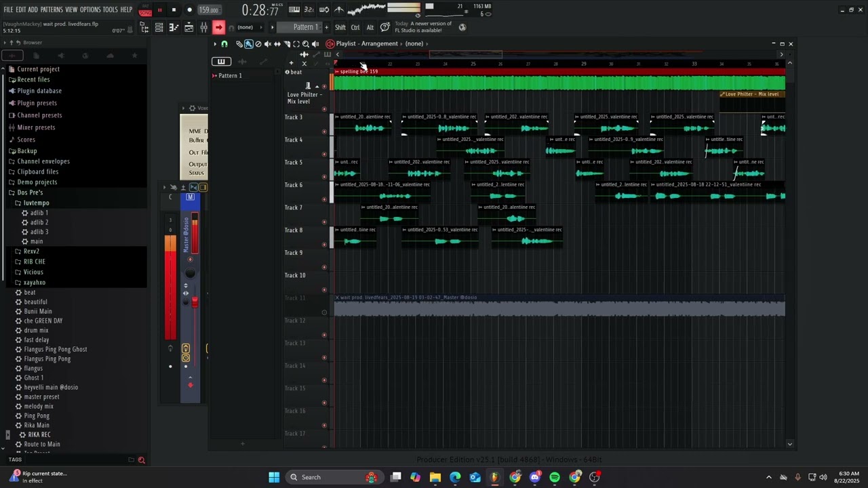The width and height of the screenshot is (868, 488).
Task: Open the Mixer icon in the toolbar
Action: click(203, 27)
